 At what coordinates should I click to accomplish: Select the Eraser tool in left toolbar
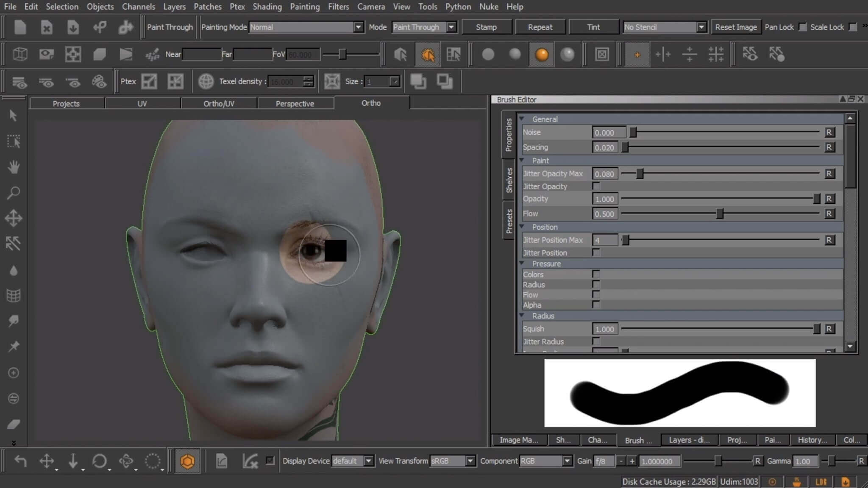click(14, 424)
